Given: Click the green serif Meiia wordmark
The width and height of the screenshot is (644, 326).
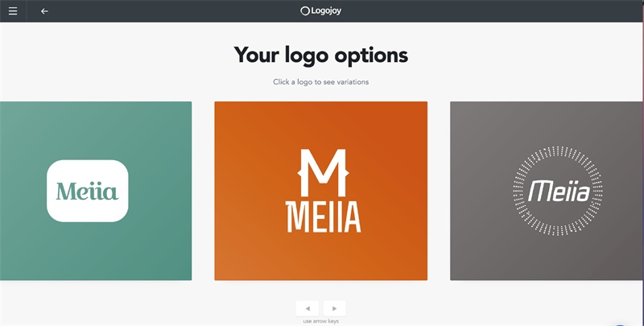Looking at the screenshot, I should coord(88,191).
